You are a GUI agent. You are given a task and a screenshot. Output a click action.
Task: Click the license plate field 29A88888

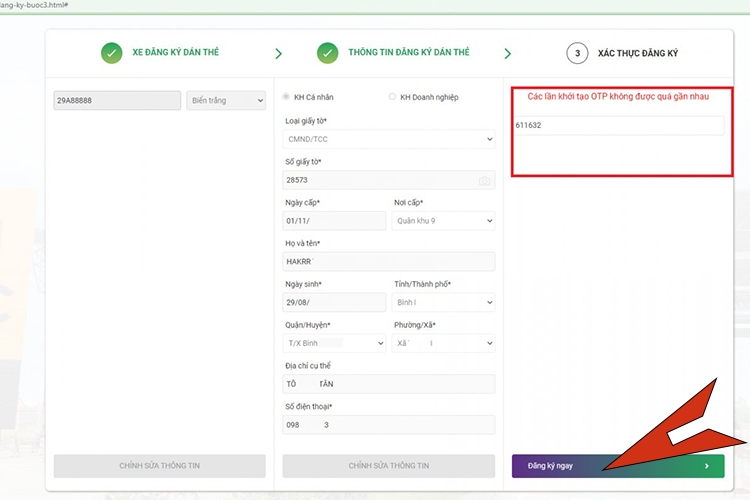[x=117, y=100]
